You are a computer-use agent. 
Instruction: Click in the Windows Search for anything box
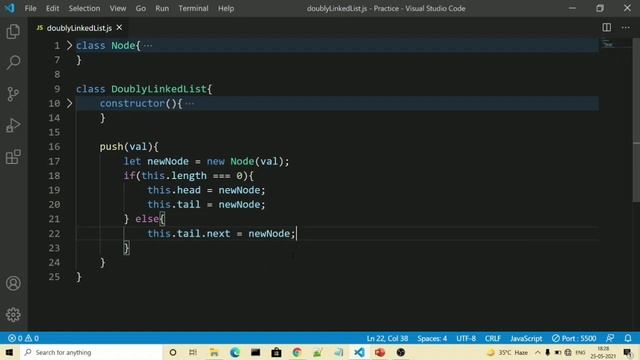click(91, 352)
